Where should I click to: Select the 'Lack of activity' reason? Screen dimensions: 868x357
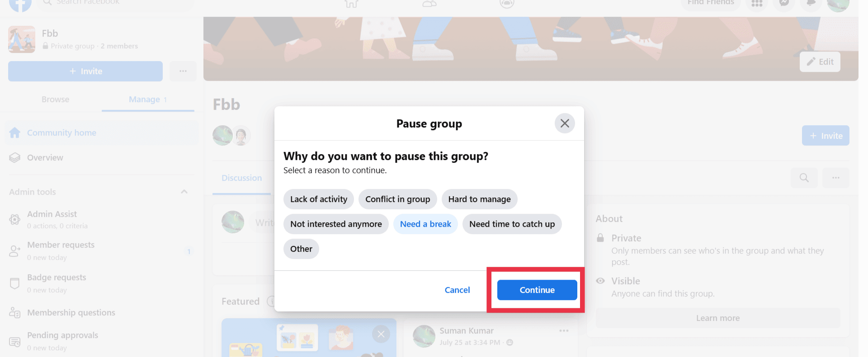(x=319, y=199)
